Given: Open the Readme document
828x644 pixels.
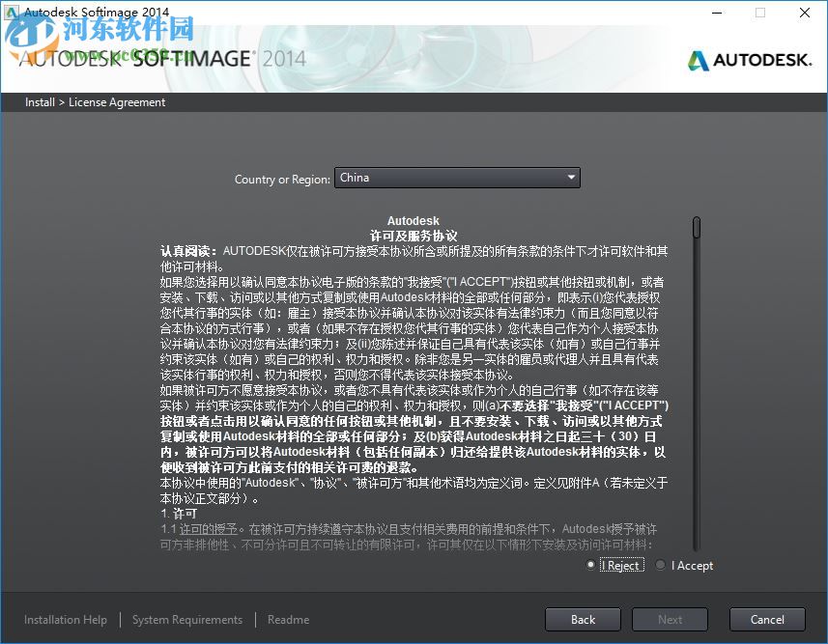Looking at the screenshot, I should click(x=288, y=620).
